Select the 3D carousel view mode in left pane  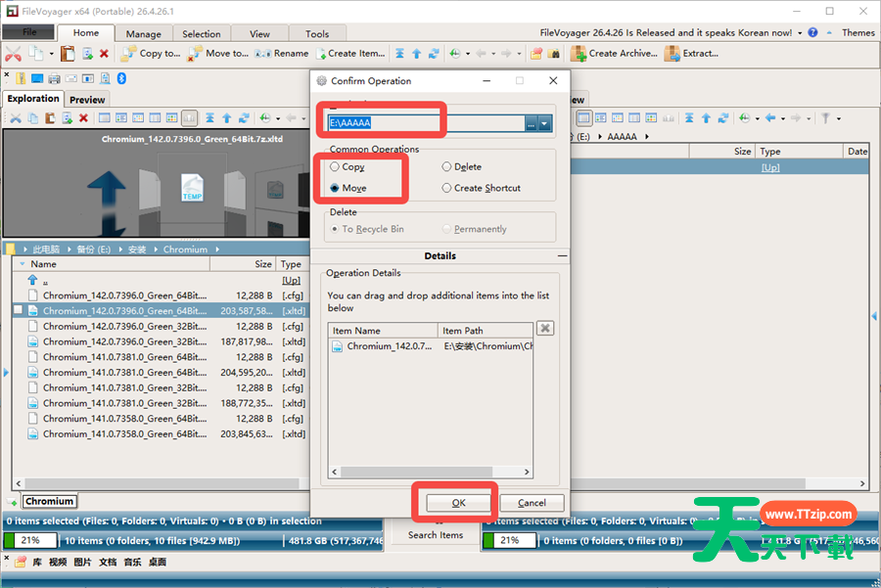189,118
